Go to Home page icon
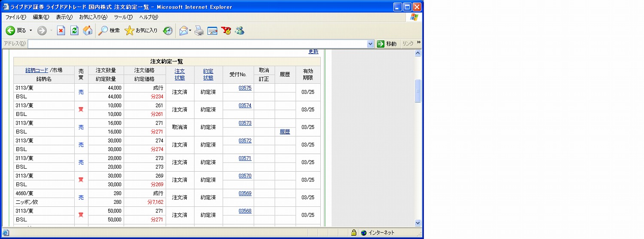 88,30
